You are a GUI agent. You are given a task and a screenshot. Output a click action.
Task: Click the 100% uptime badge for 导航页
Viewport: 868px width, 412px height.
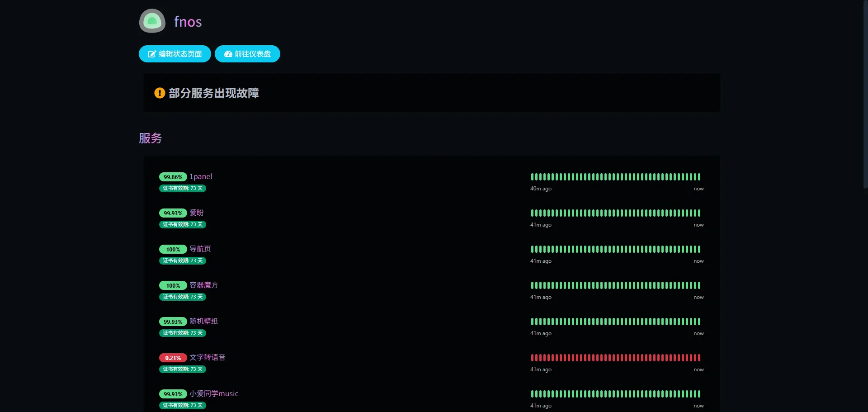[x=173, y=249]
